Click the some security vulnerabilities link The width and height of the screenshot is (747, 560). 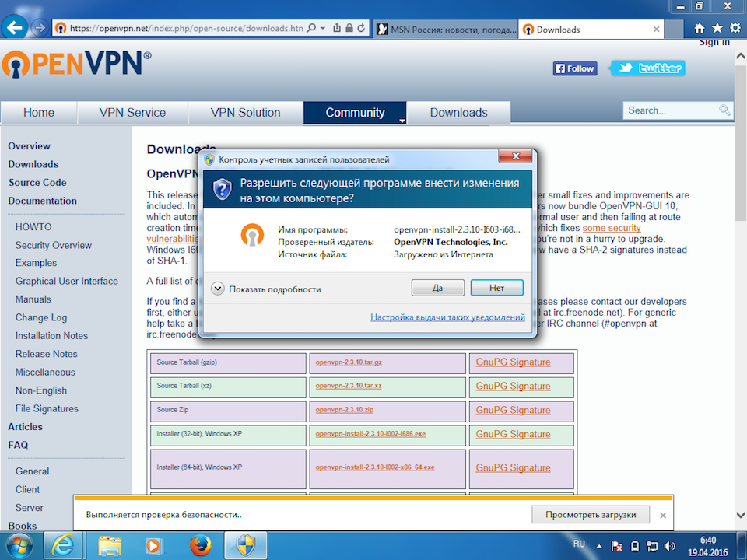click(x=612, y=228)
